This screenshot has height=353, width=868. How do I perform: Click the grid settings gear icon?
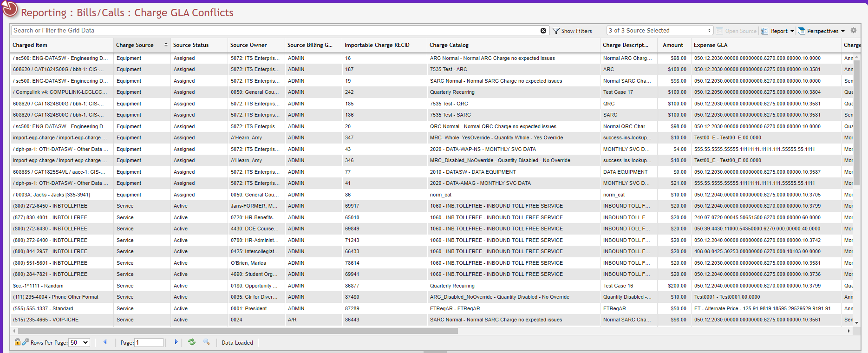(x=854, y=31)
